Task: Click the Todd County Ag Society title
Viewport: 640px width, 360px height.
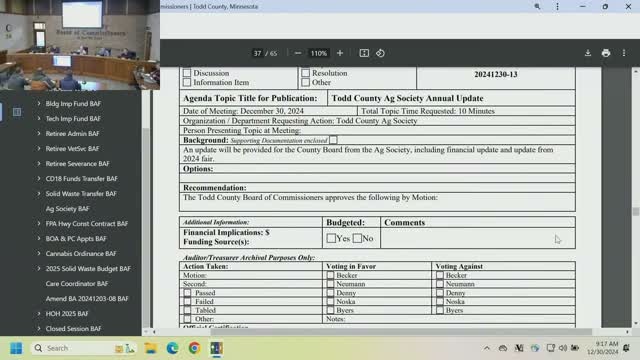Action: 407,98
